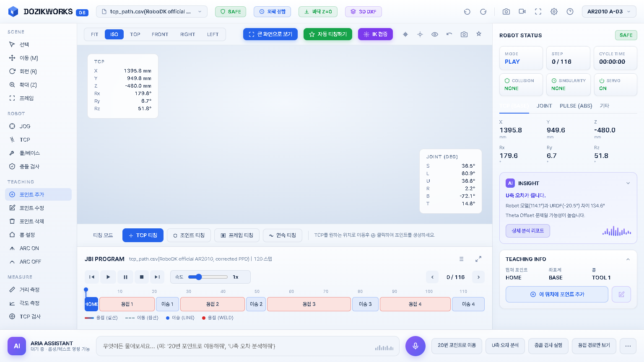Click crosshair grid icon in viewport toolbar
644x362 pixels.
point(405,34)
